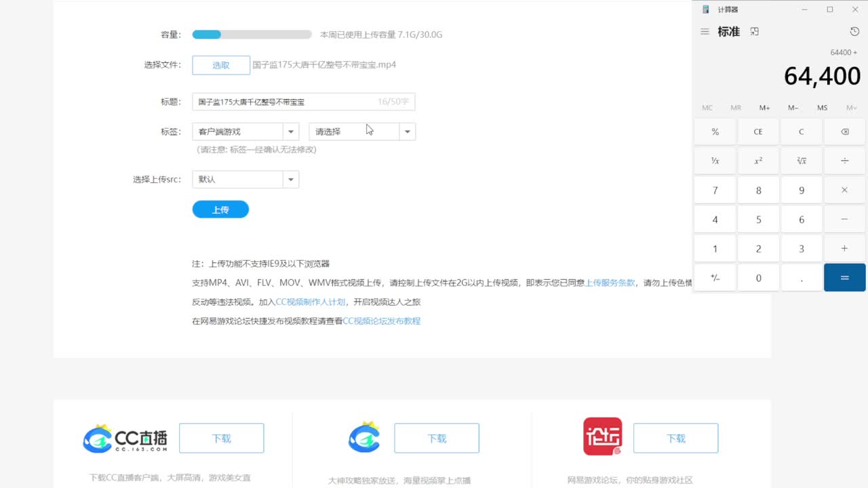
Task: Click digit 0 on calculator
Action: (758, 277)
